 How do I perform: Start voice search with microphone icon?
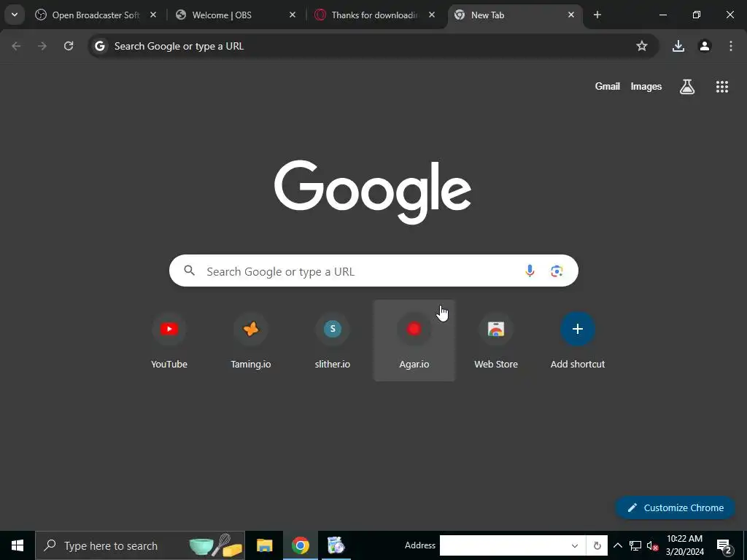tap(530, 271)
